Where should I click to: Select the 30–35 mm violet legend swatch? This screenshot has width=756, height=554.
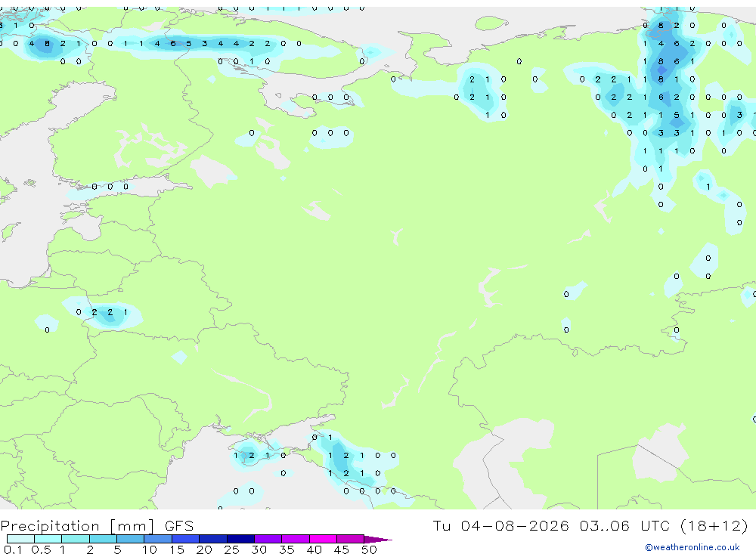268,539
